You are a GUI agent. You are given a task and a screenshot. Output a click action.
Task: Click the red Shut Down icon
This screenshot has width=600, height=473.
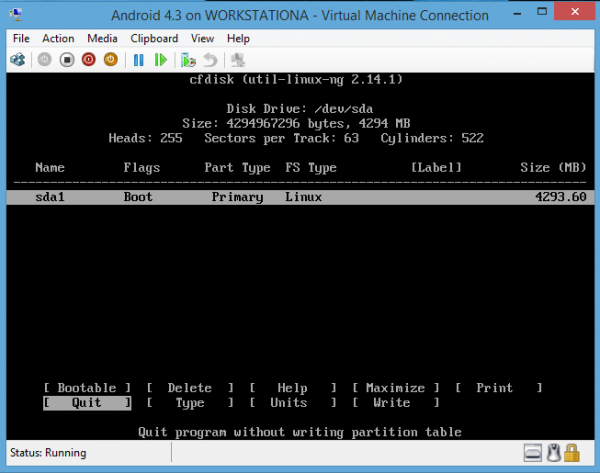point(89,60)
